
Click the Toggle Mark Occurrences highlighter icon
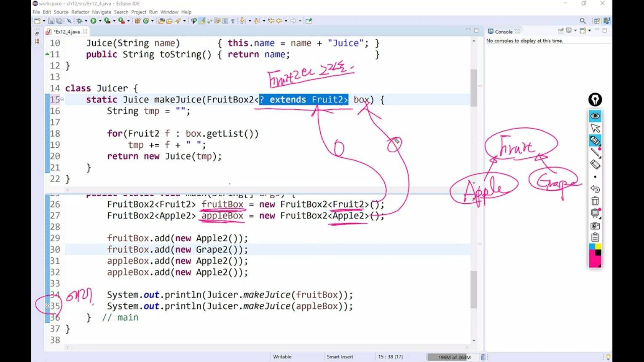coord(201,21)
